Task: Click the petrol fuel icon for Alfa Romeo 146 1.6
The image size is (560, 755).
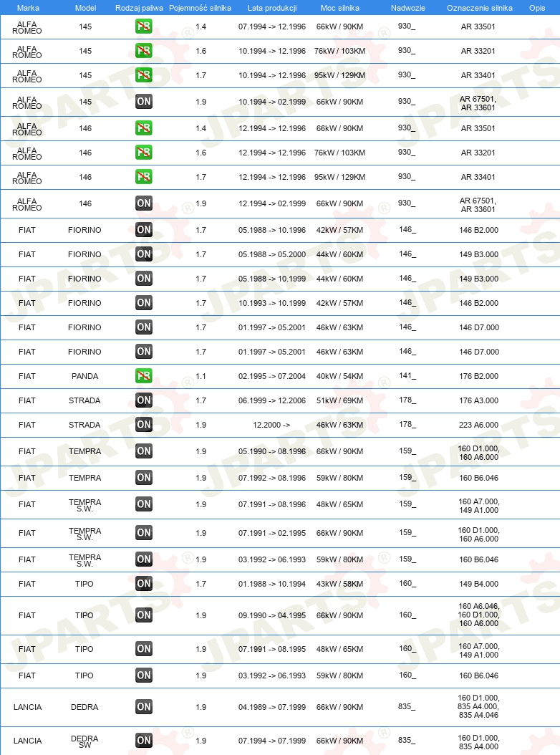Action: click(x=143, y=153)
